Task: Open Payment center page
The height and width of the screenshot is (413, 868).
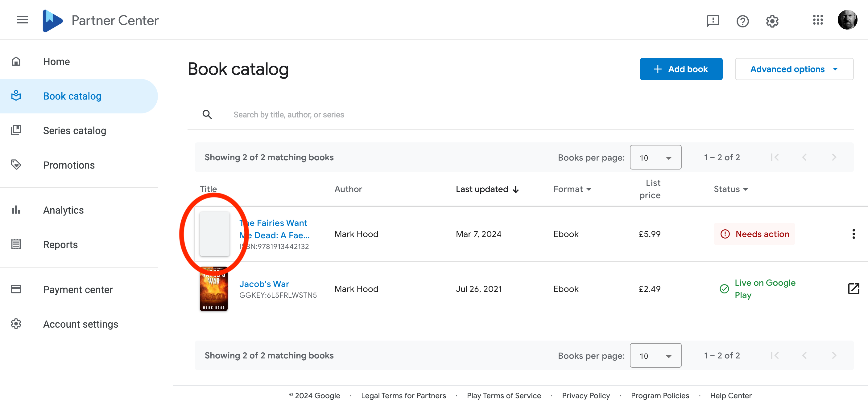Action: (x=78, y=290)
